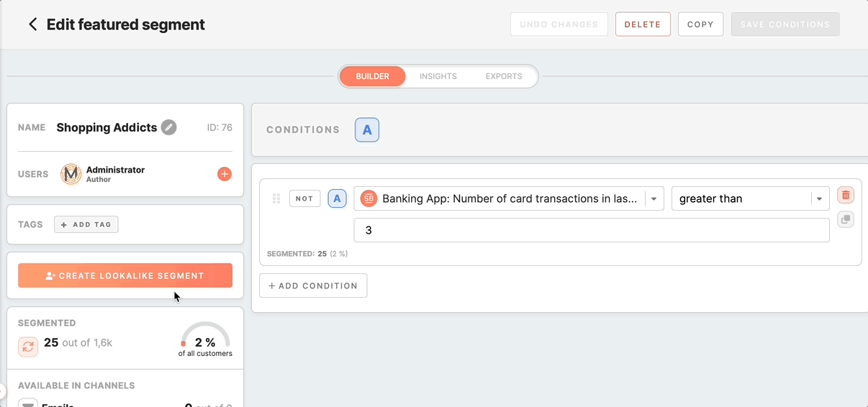Click the Banking App source icon in attribute field

(x=369, y=198)
